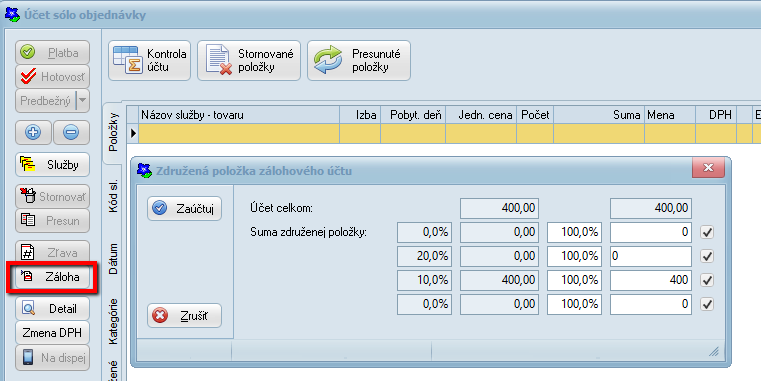Screen dimensions: 761x381
Task: Click the amount input in the last 0,0% row
Action: pyautogui.click(x=651, y=304)
